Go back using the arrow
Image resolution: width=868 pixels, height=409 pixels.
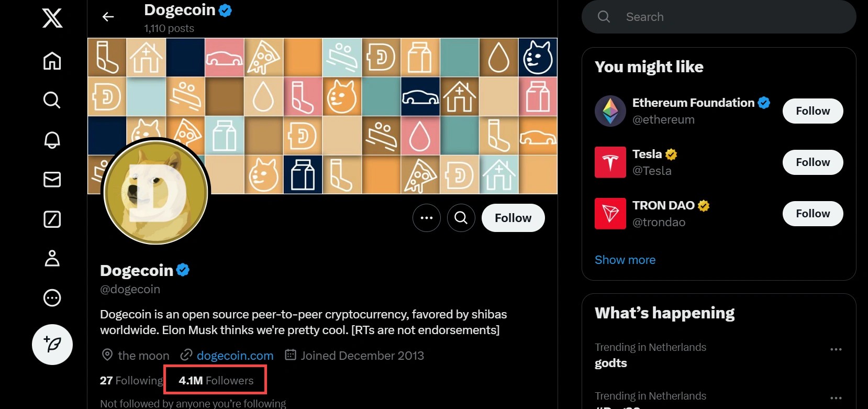pyautogui.click(x=108, y=17)
